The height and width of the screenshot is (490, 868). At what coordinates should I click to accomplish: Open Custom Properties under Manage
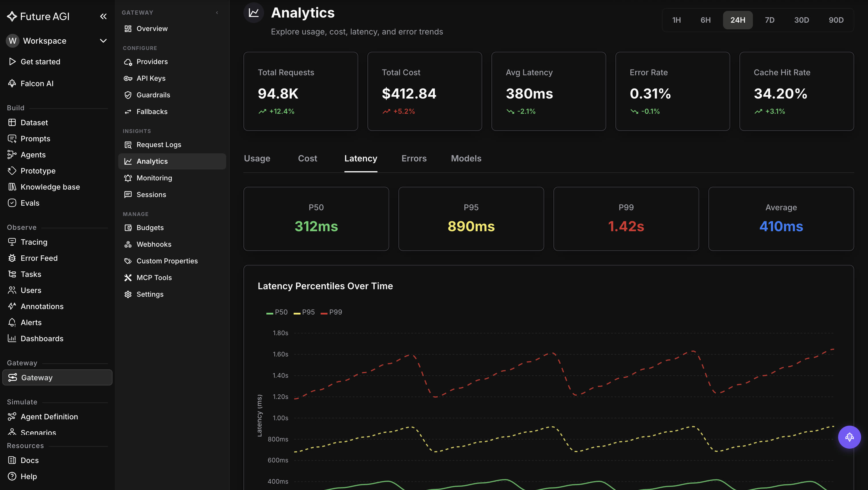[172, 261]
